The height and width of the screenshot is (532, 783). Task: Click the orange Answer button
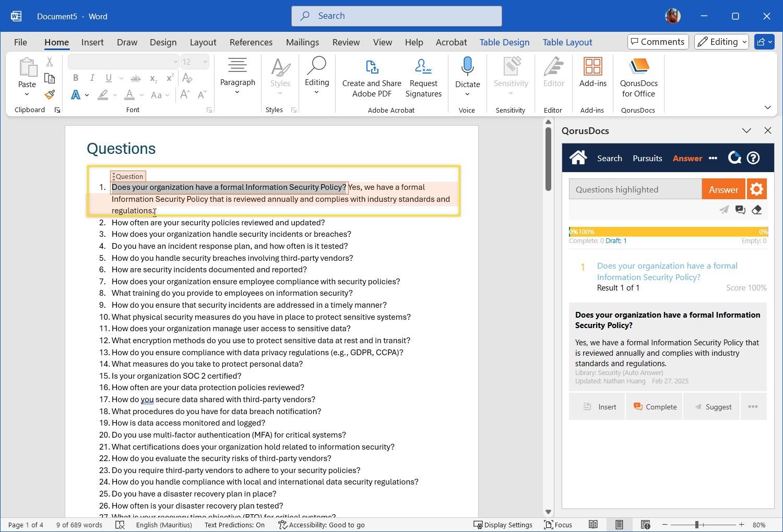tap(723, 190)
